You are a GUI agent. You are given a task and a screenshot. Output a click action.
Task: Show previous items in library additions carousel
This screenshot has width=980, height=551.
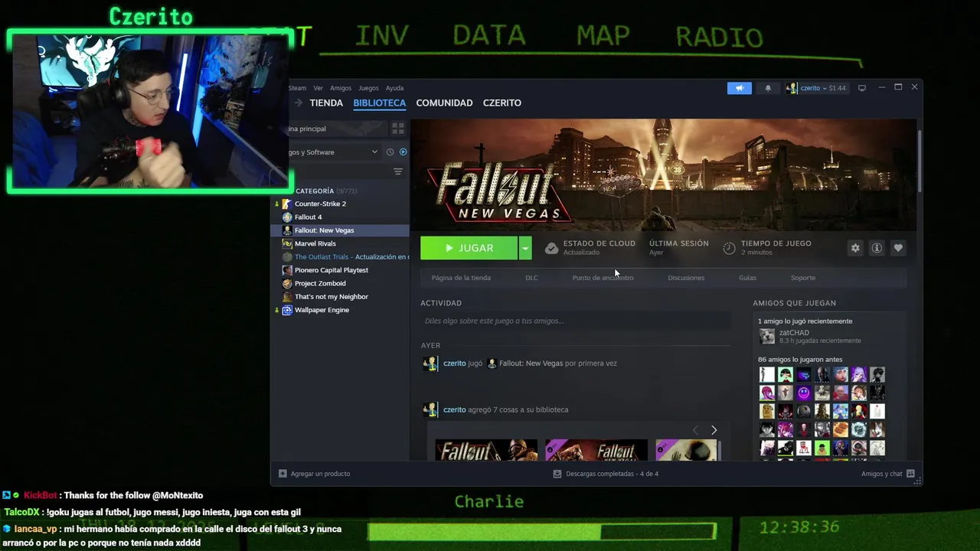click(695, 430)
